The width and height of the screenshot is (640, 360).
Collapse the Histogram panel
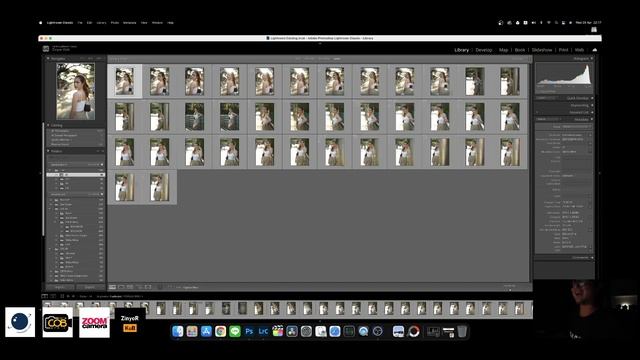coord(591,59)
